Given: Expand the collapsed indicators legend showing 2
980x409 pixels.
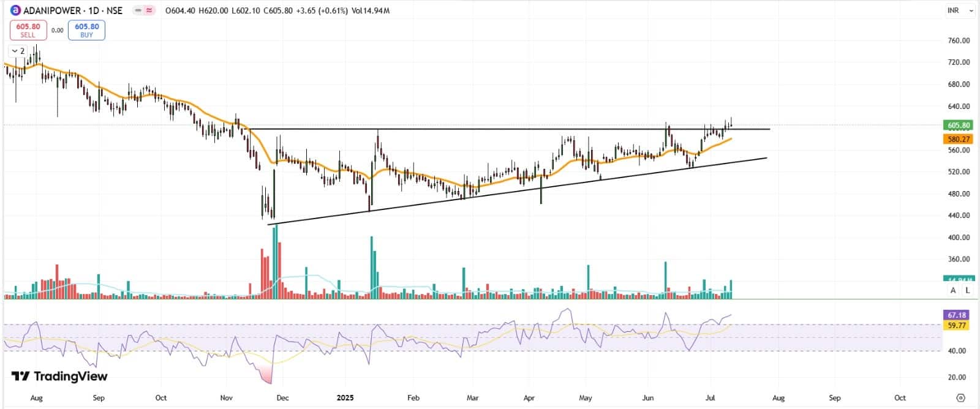Looking at the screenshot, I should [18, 51].
